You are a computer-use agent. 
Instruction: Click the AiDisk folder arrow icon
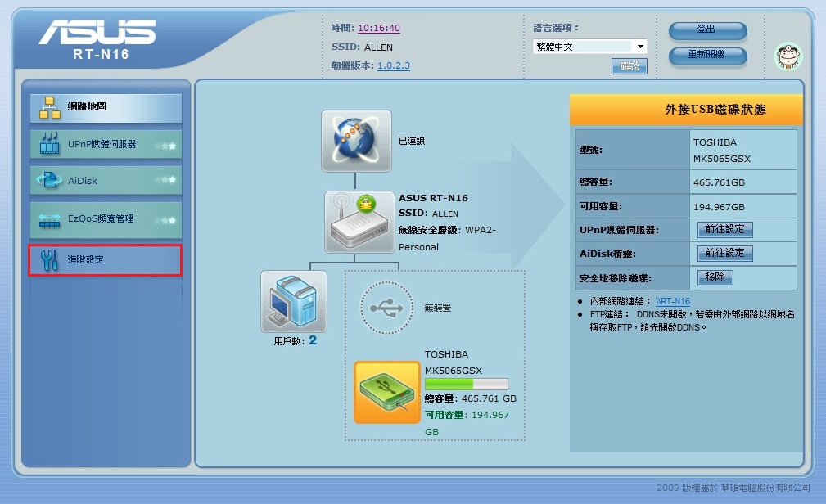point(49,180)
